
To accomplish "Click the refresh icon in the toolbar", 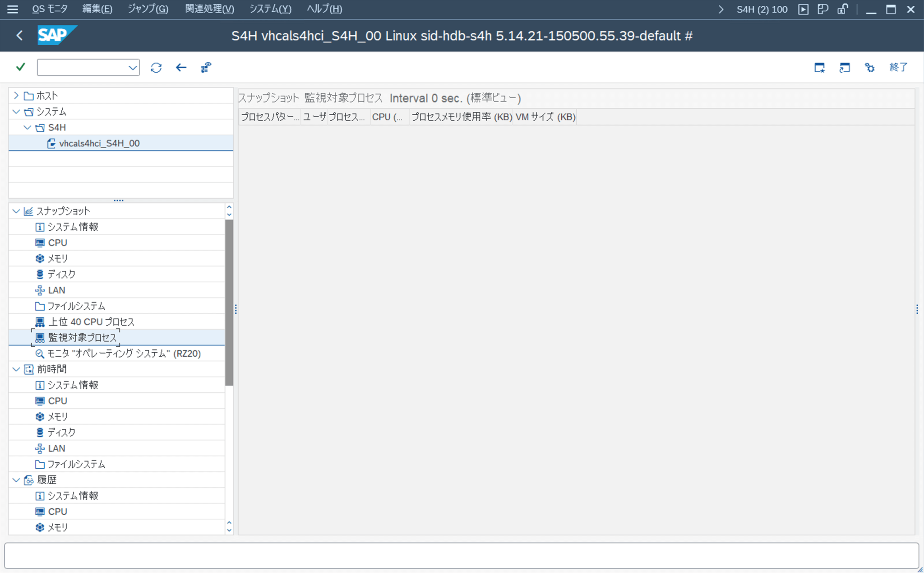I will tap(156, 67).
